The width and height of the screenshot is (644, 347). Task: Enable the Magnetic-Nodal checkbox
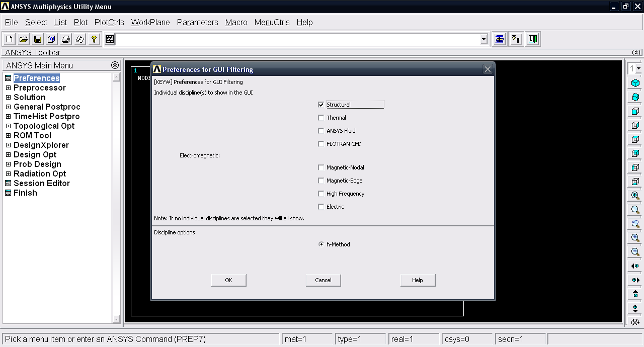(x=321, y=167)
